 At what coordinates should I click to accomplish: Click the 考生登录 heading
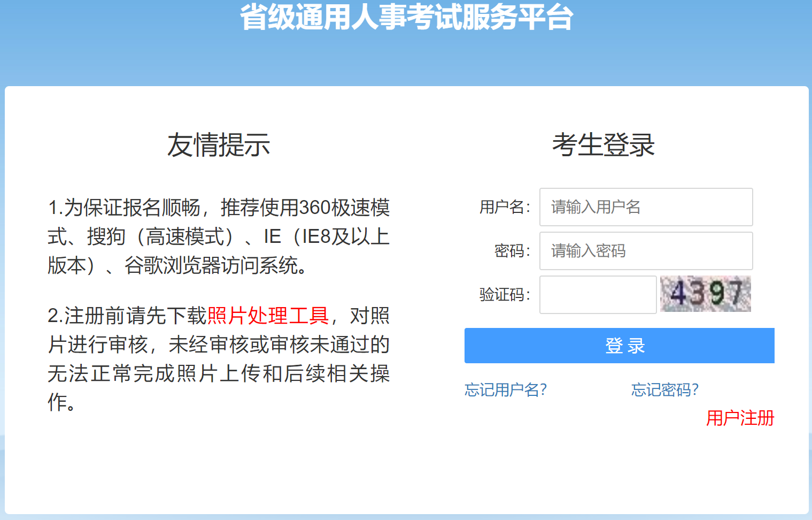604,145
